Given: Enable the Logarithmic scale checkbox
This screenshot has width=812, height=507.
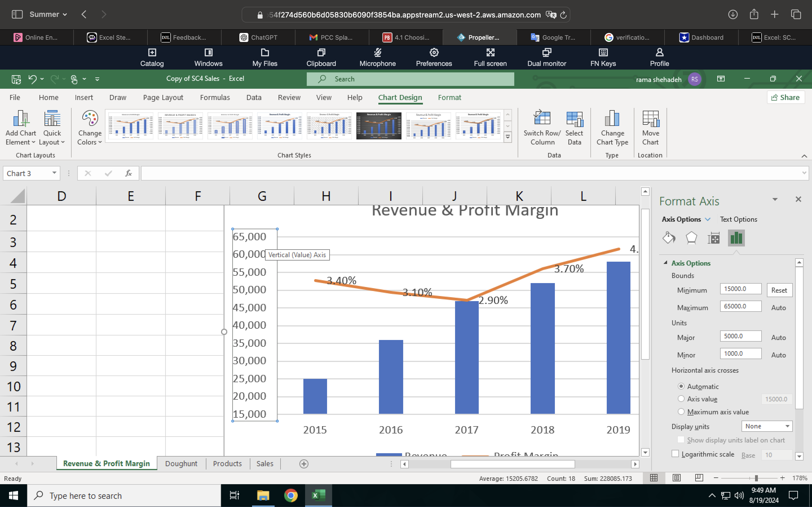Looking at the screenshot, I should [x=676, y=454].
